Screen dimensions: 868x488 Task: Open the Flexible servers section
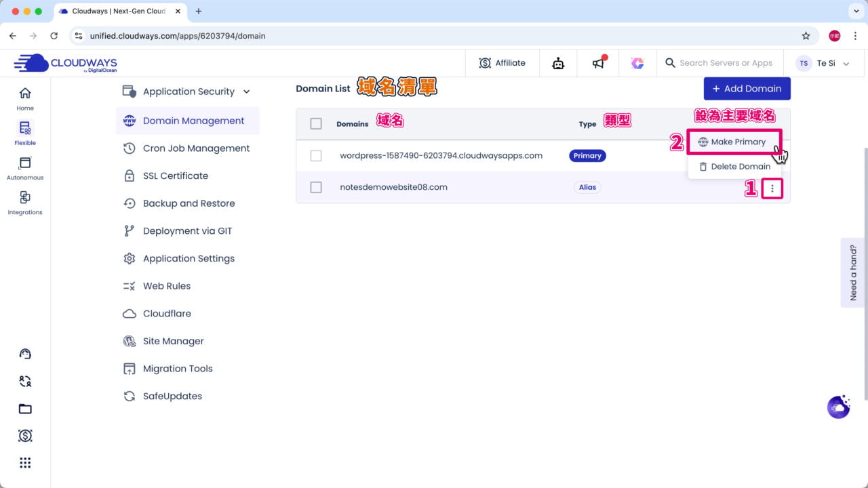point(25,132)
